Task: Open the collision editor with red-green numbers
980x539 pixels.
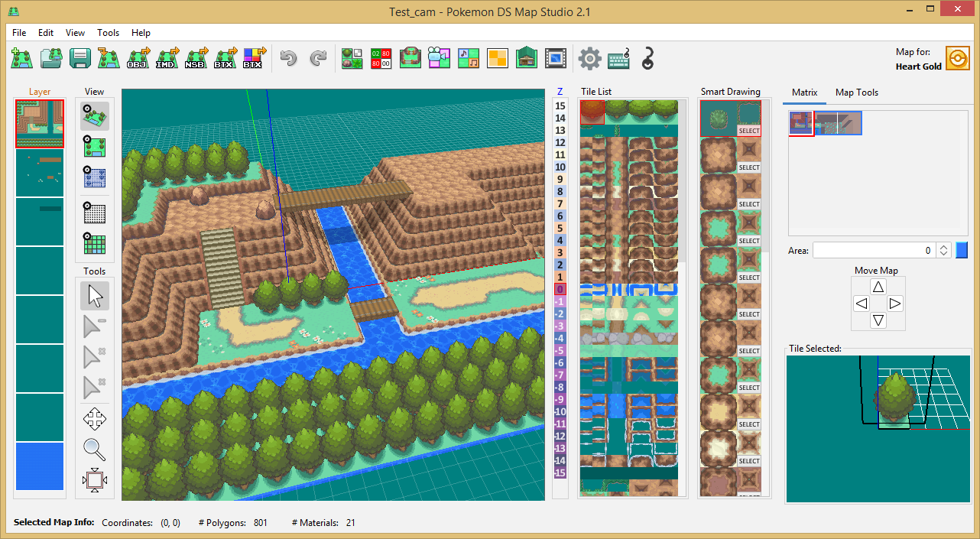Action: click(x=381, y=58)
